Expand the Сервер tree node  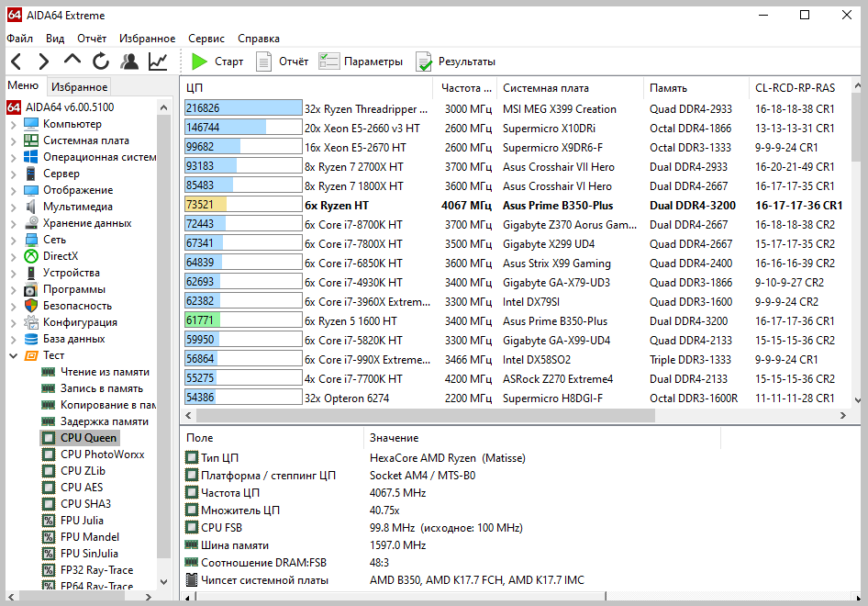click(13, 174)
